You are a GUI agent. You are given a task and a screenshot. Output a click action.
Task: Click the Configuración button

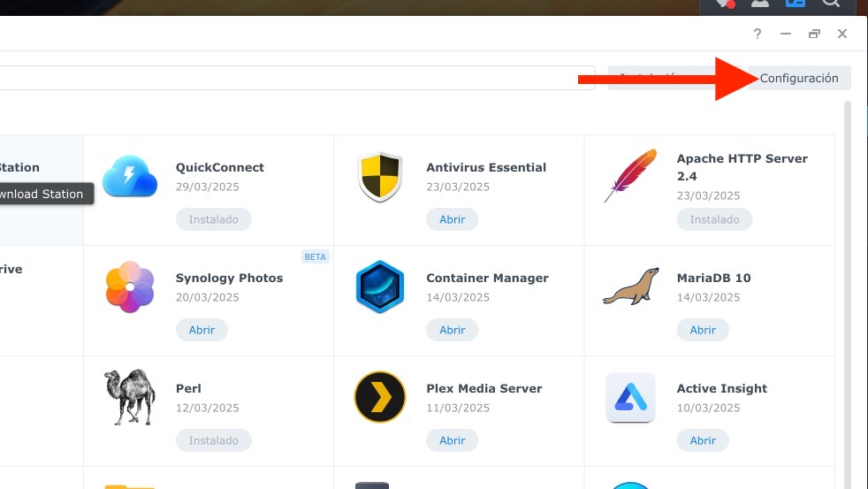coord(799,78)
